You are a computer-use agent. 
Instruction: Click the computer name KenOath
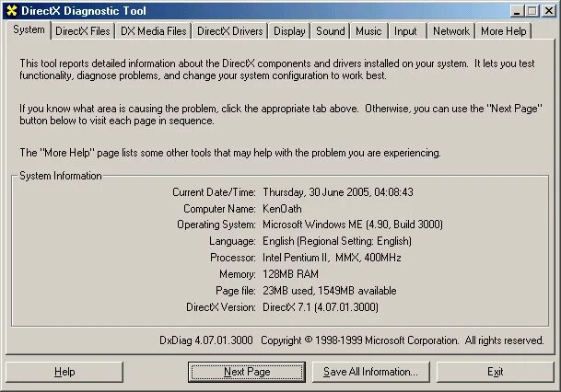click(282, 209)
